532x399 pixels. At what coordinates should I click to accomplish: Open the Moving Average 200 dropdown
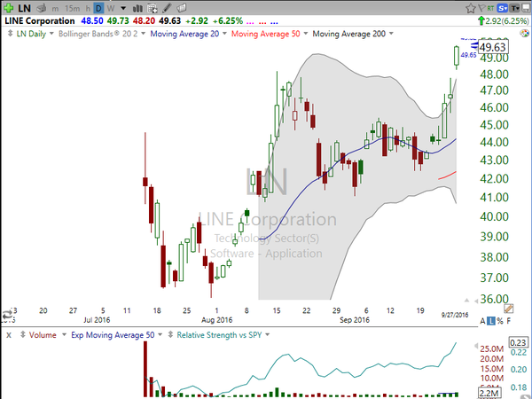click(x=391, y=34)
